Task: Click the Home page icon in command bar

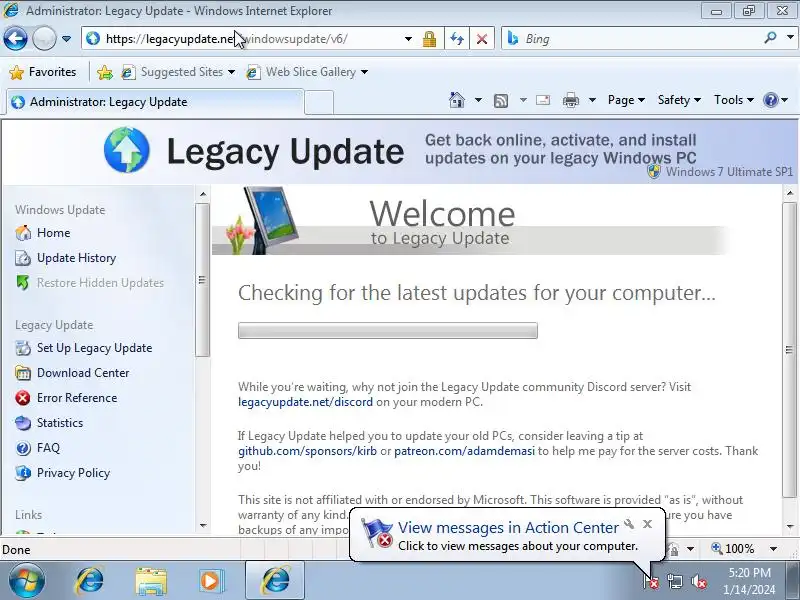Action: [x=457, y=100]
